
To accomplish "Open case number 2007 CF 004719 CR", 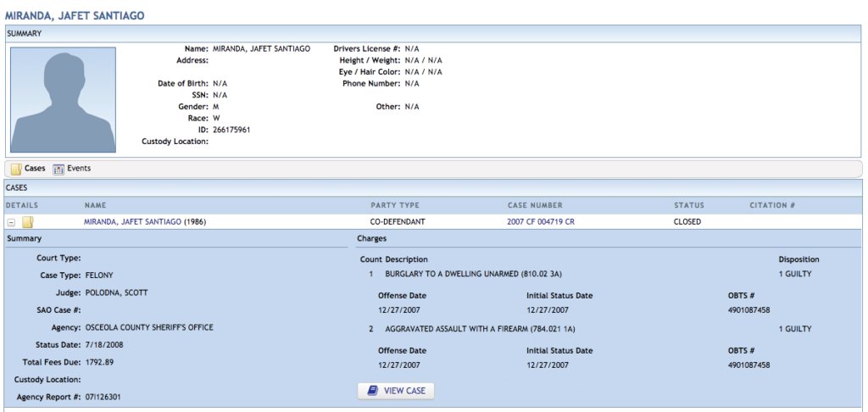I will pos(540,222).
